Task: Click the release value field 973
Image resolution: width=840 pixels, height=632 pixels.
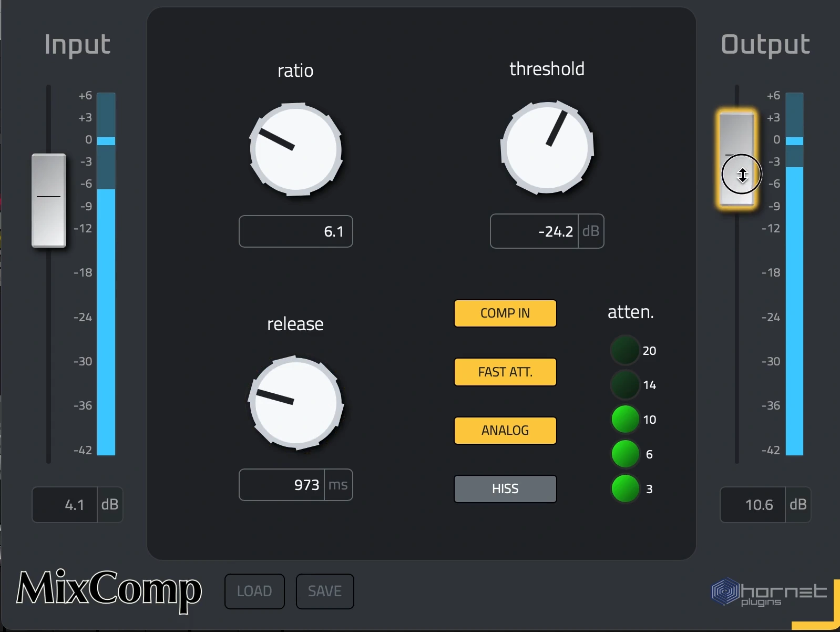Action: pyautogui.click(x=282, y=485)
